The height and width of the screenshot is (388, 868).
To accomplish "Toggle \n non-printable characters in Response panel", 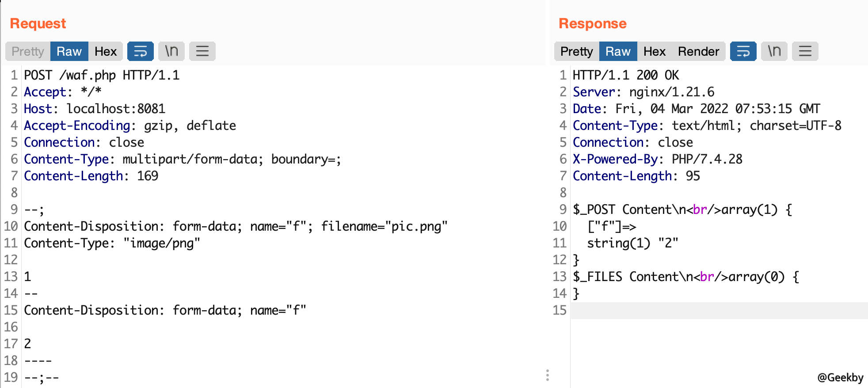I will pos(774,51).
